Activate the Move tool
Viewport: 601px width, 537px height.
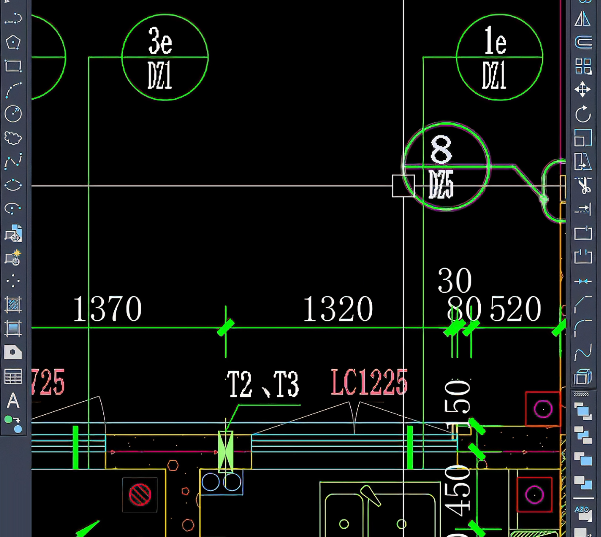point(583,90)
